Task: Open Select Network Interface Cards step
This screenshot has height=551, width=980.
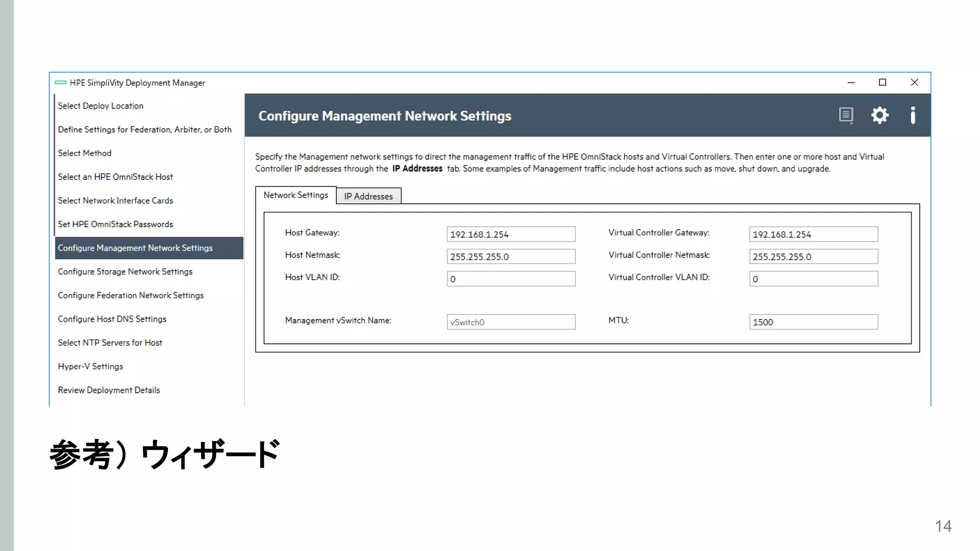Action: pos(115,200)
